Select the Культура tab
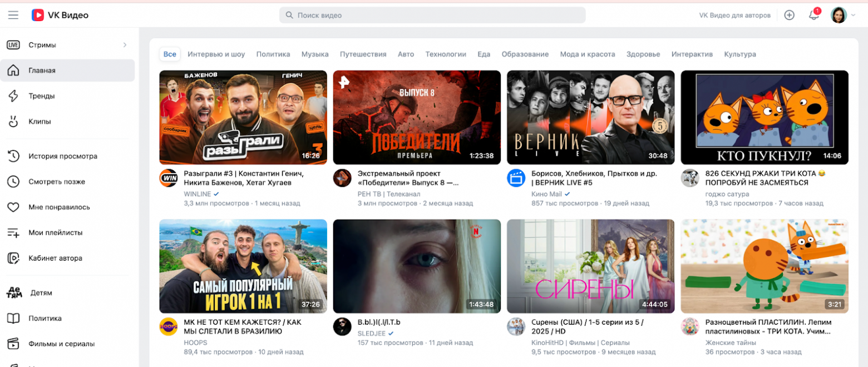Screen dimensions: 868x367 click(740, 54)
